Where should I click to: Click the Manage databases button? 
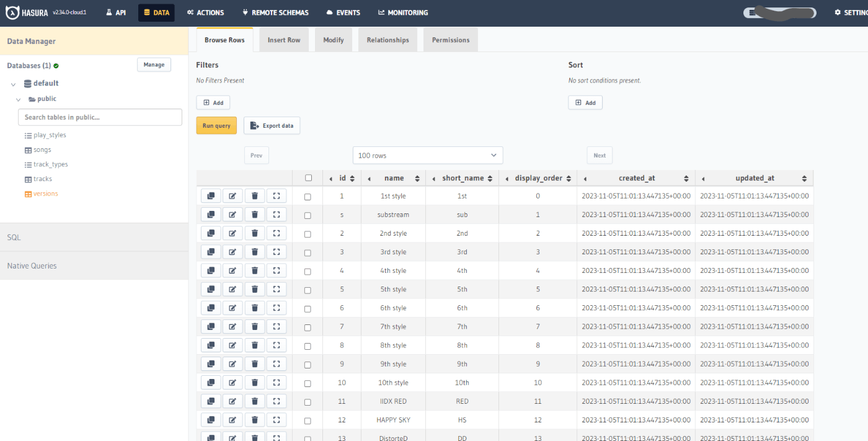click(x=154, y=65)
